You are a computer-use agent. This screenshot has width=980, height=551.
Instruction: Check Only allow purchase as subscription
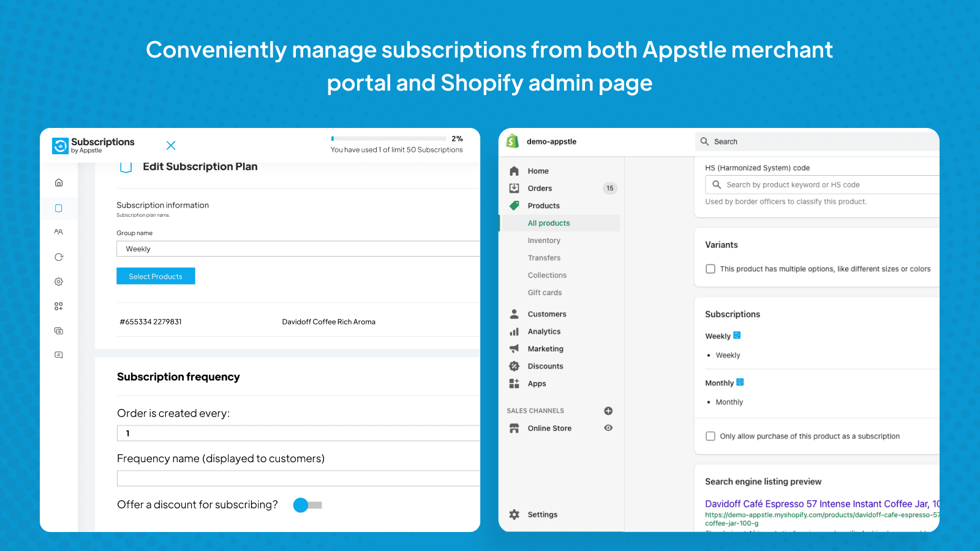710,436
